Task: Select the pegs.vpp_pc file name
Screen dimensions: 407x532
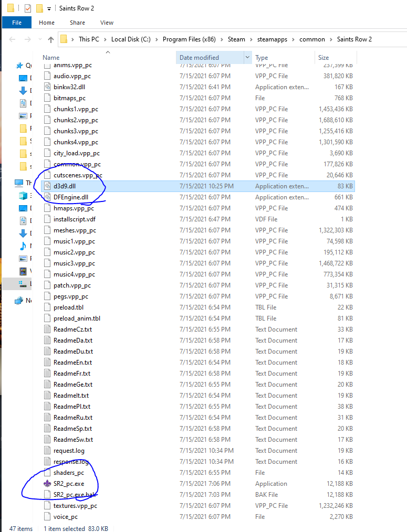Action: click(71, 296)
